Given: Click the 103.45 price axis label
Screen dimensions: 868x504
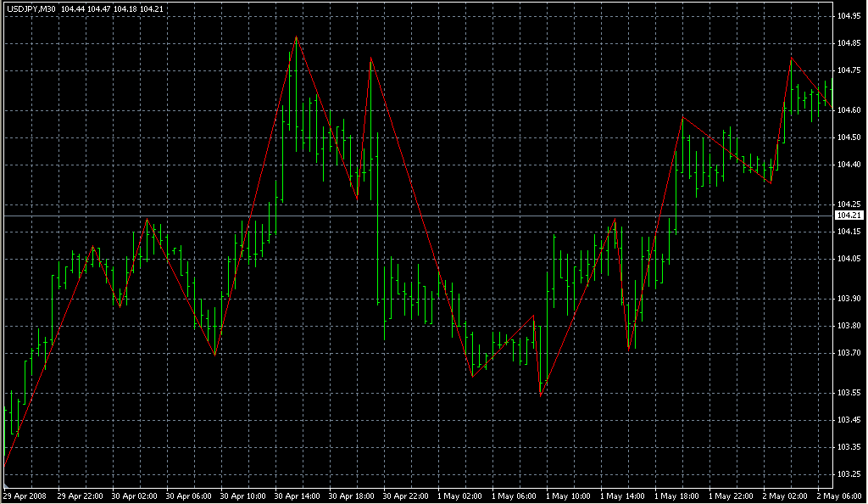Looking at the screenshot, I should [x=849, y=420].
